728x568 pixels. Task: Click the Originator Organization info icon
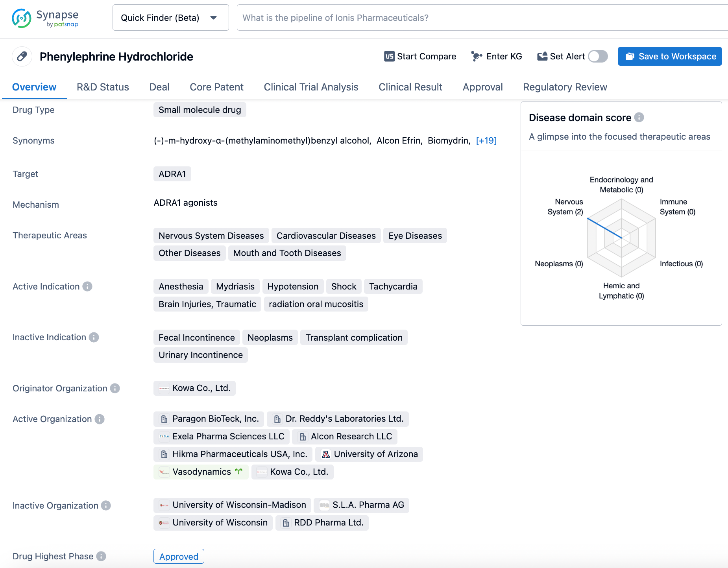tap(115, 388)
